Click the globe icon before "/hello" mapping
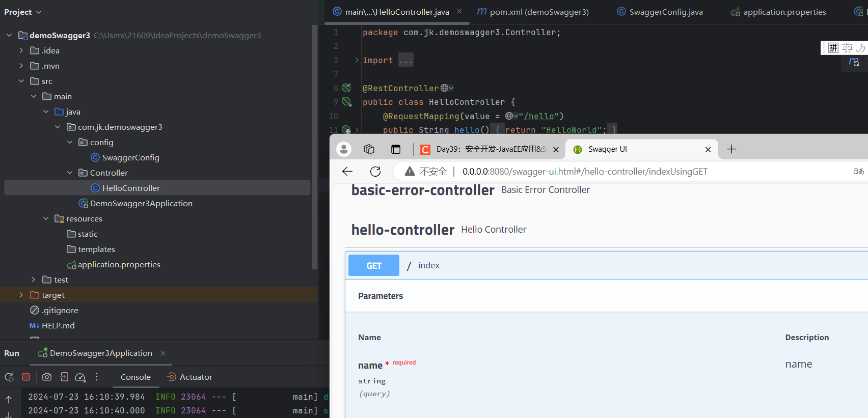 [x=509, y=116]
